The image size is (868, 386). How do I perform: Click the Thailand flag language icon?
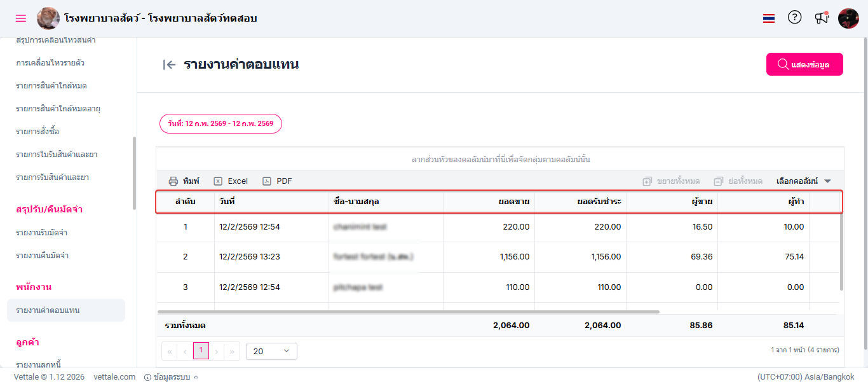(769, 18)
